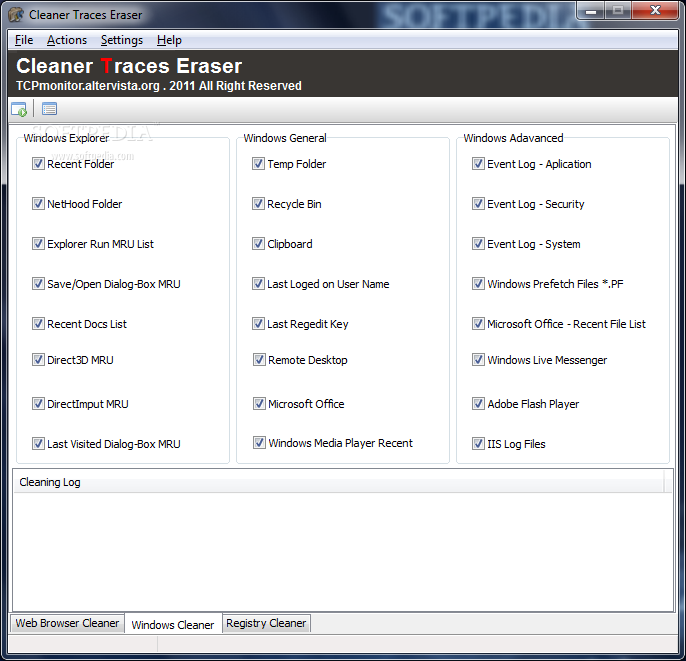Click inside the empty Cleaning Log list

343,551
